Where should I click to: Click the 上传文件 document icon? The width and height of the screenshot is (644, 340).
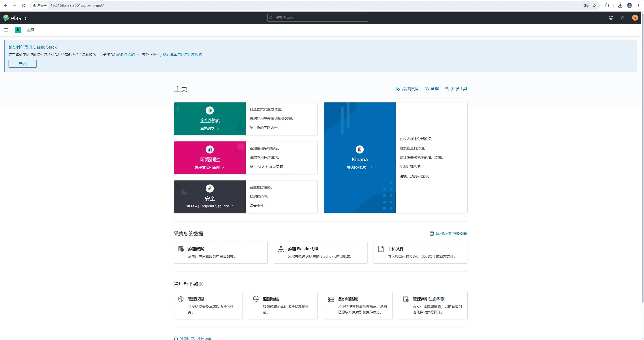(381, 249)
